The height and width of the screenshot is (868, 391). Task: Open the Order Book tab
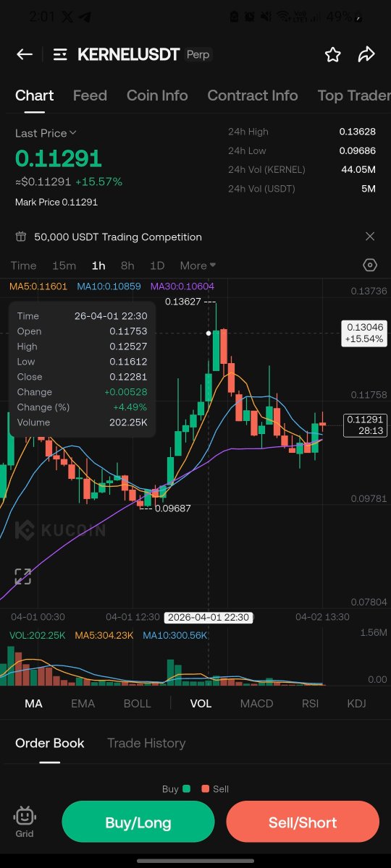coord(50,743)
